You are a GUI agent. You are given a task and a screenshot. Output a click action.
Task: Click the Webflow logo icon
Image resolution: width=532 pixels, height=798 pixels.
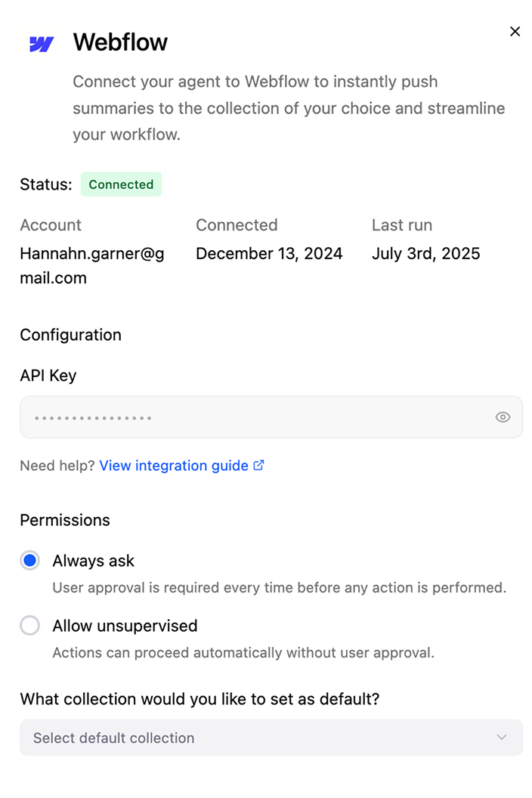(x=42, y=44)
